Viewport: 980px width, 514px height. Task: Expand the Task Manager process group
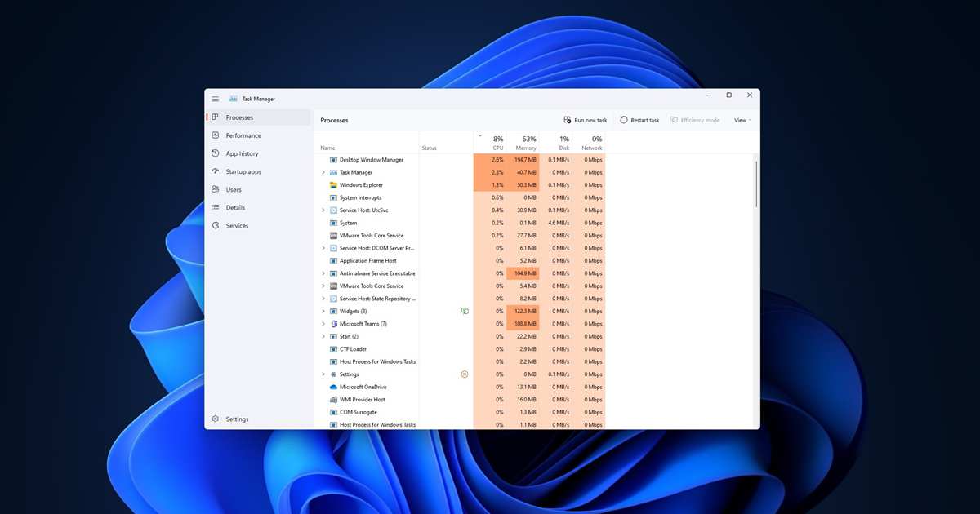point(323,172)
